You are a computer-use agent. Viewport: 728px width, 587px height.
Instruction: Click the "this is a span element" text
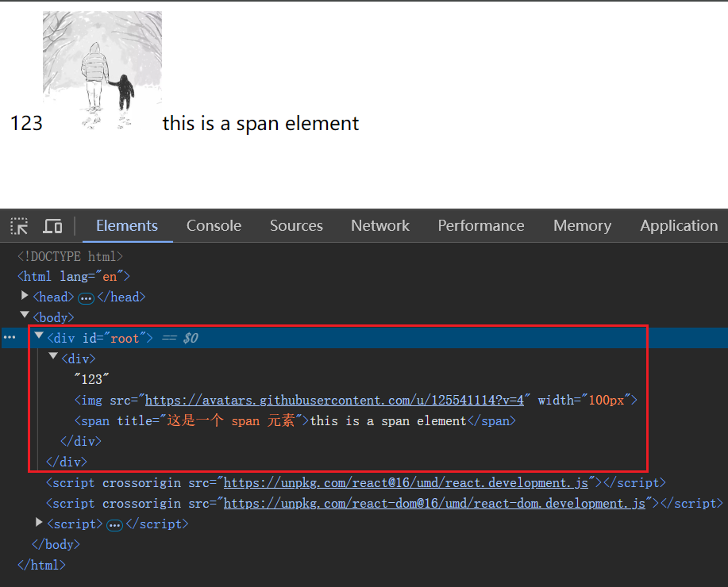(x=260, y=124)
